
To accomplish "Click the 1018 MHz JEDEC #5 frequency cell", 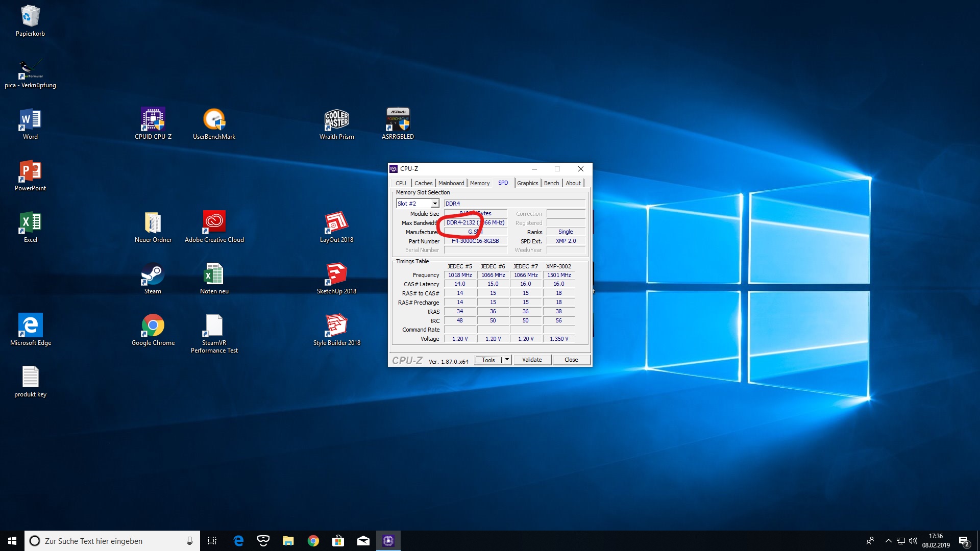I will tap(460, 275).
